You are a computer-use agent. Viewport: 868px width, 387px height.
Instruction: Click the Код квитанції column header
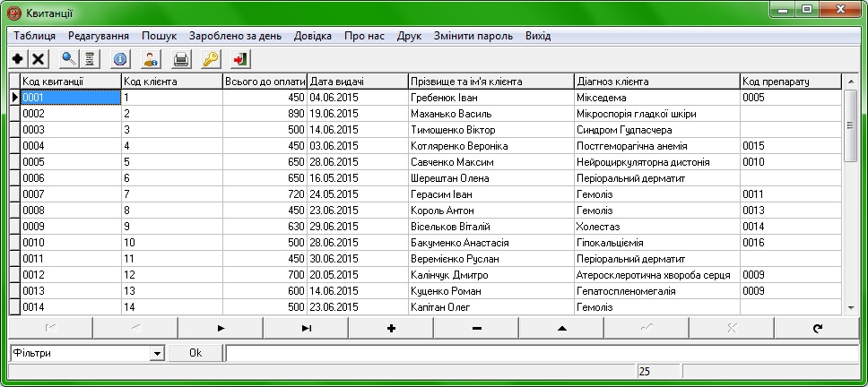(x=71, y=82)
